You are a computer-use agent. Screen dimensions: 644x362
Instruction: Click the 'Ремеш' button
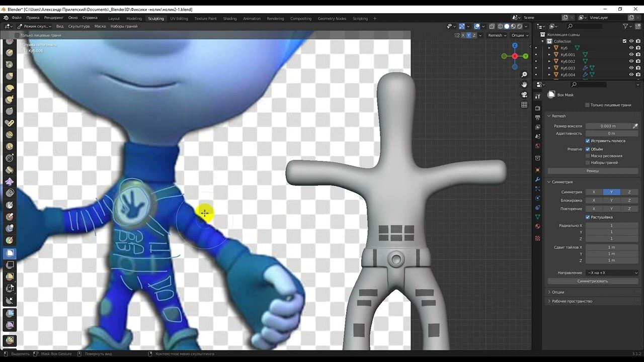[593, 171]
